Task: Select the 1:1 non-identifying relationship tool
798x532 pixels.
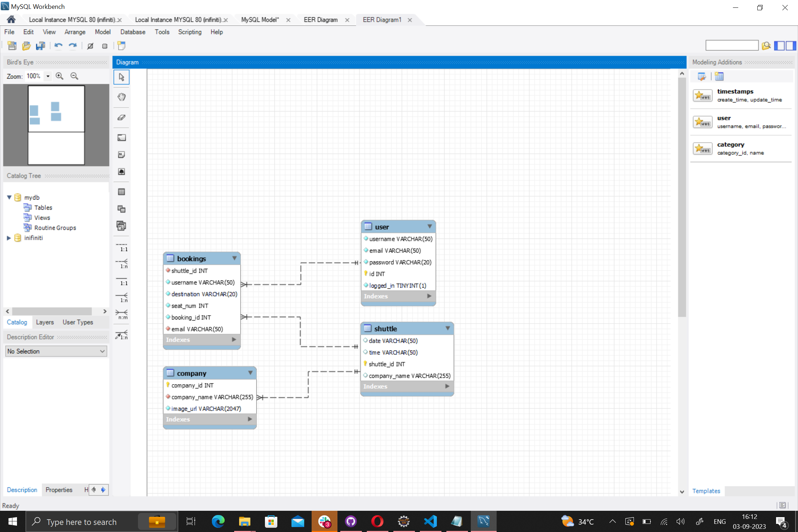Action: pos(121,247)
